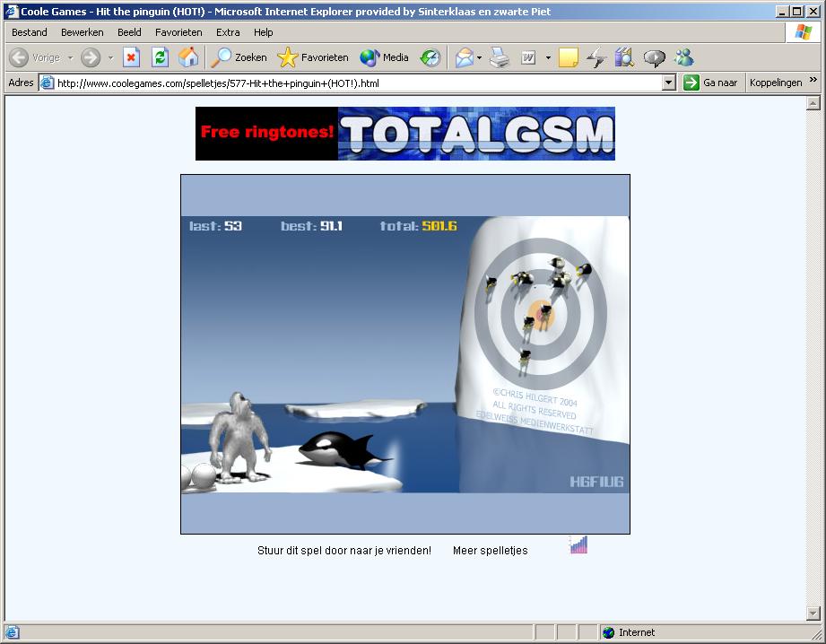The height and width of the screenshot is (644, 826).
Task: Click the yellow note icon in toolbar
Action: tap(568, 57)
